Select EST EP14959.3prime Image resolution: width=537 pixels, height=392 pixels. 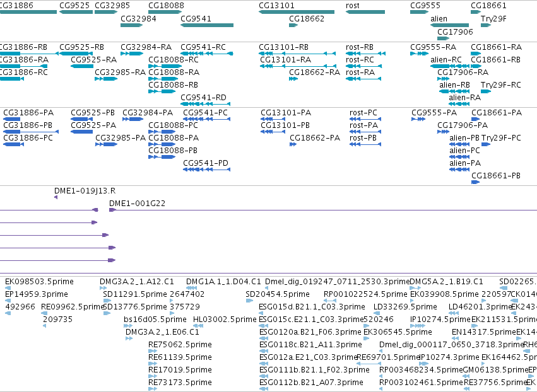[x=8, y=301]
